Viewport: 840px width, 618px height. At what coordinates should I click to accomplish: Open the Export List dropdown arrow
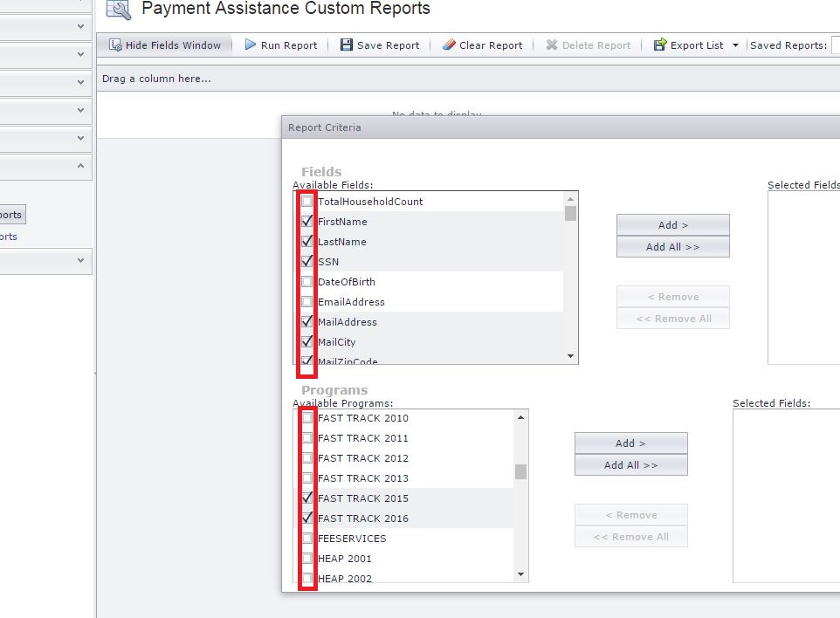pyautogui.click(x=733, y=44)
